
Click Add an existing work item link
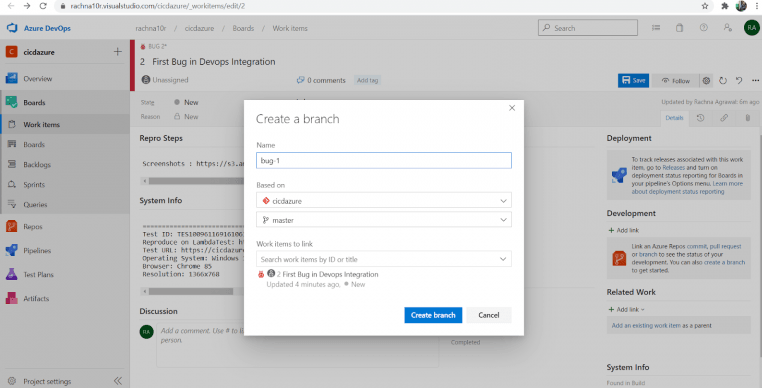click(x=646, y=325)
